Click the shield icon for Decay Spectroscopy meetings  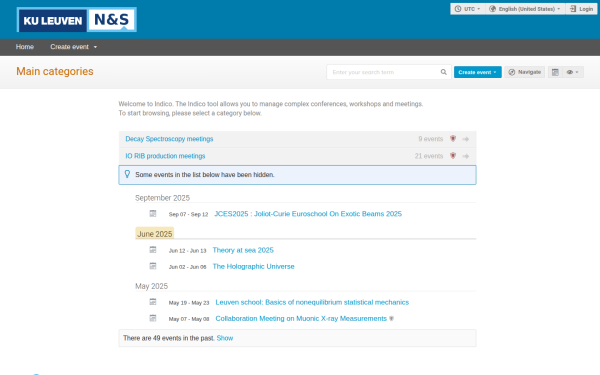point(453,139)
